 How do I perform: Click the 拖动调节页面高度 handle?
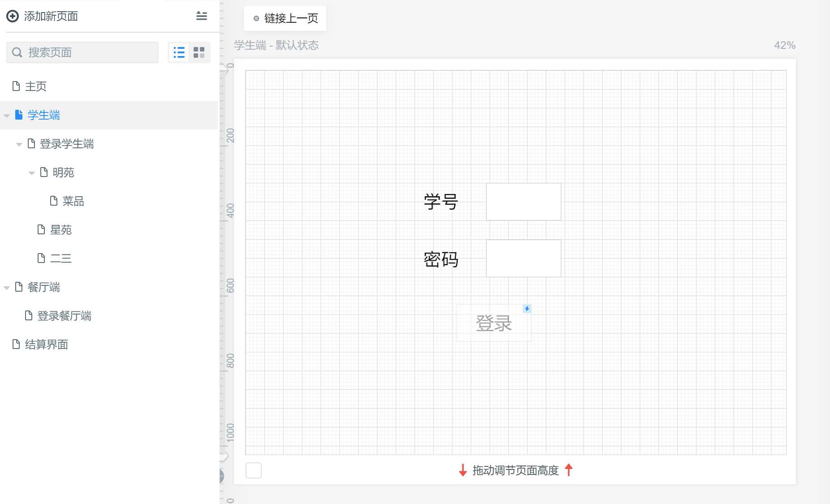pyautogui.click(x=516, y=470)
